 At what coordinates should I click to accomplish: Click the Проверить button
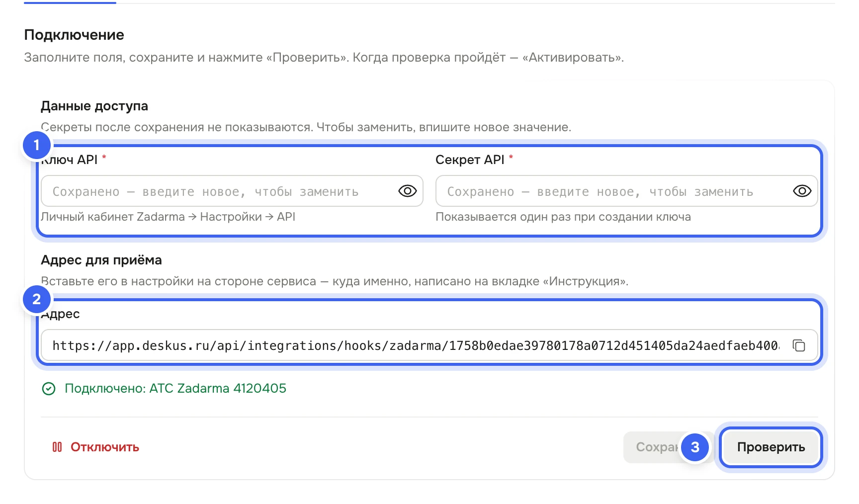[771, 447]
